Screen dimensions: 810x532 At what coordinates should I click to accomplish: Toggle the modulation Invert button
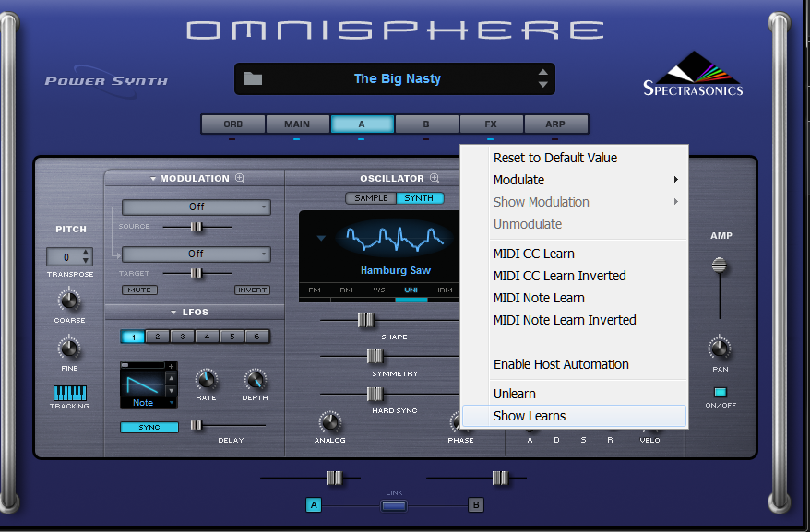(x=252, y=290)
